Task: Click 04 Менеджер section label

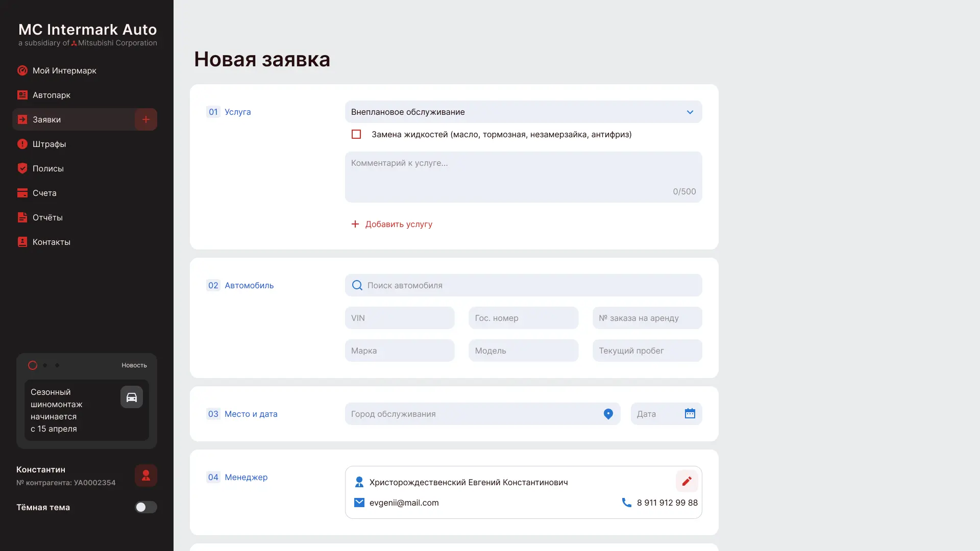Action: [x=237, y=477]
